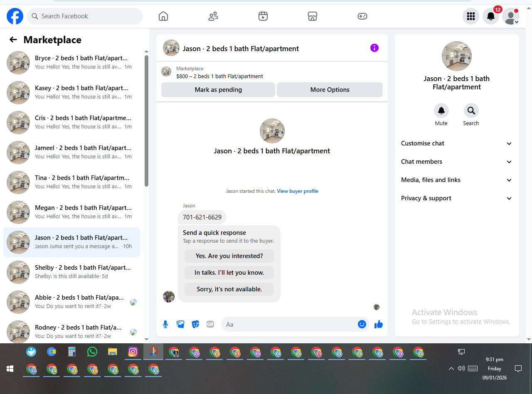
Task: Open notifications bell with 12 badge
Action: (x=491, y=16)
